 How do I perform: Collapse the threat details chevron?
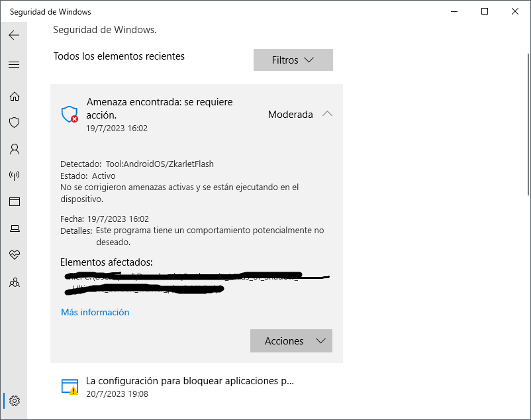pyautogui.click(x=328, y=114)
